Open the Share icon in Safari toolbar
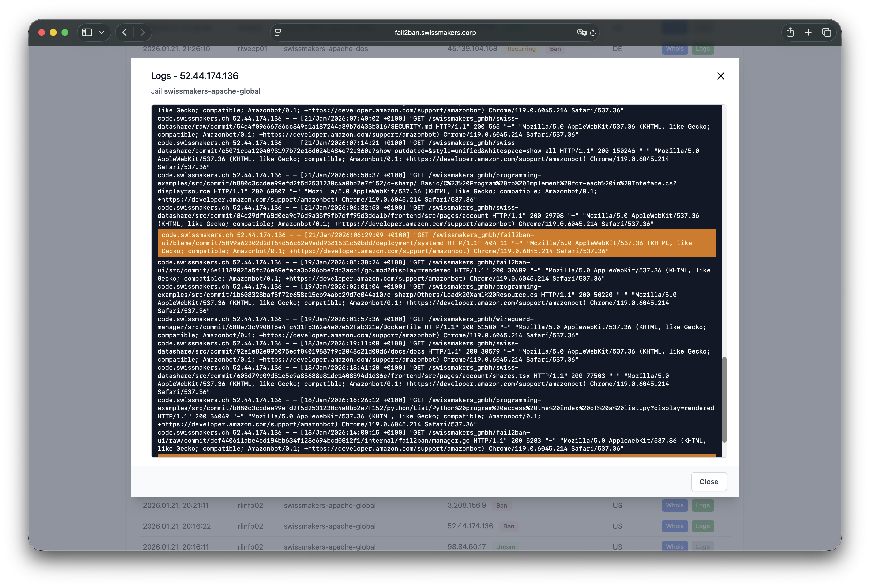The height and width of the screenshot is (588, 870). (x=790, y=33)
